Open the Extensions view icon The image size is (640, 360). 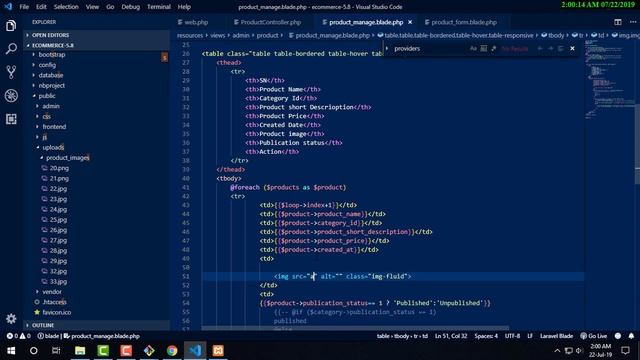click(x=11, y=119)
